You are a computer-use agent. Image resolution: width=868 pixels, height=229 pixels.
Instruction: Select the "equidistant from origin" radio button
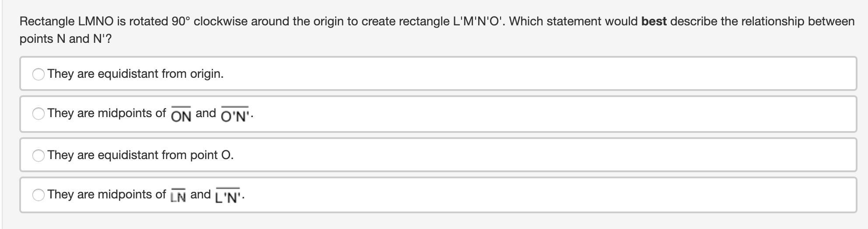click(38, 74)
